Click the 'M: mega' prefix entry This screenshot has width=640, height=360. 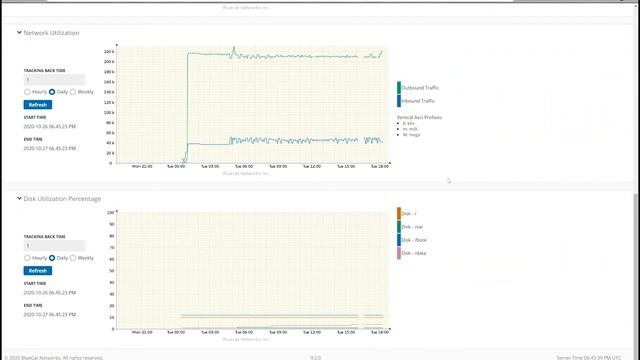pos(411,135)
